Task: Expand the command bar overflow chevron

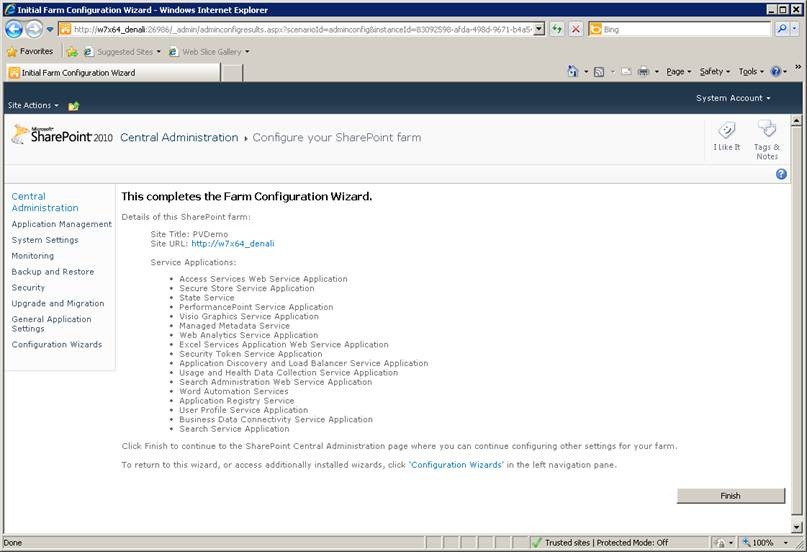Action: click(x=798, y=67)
